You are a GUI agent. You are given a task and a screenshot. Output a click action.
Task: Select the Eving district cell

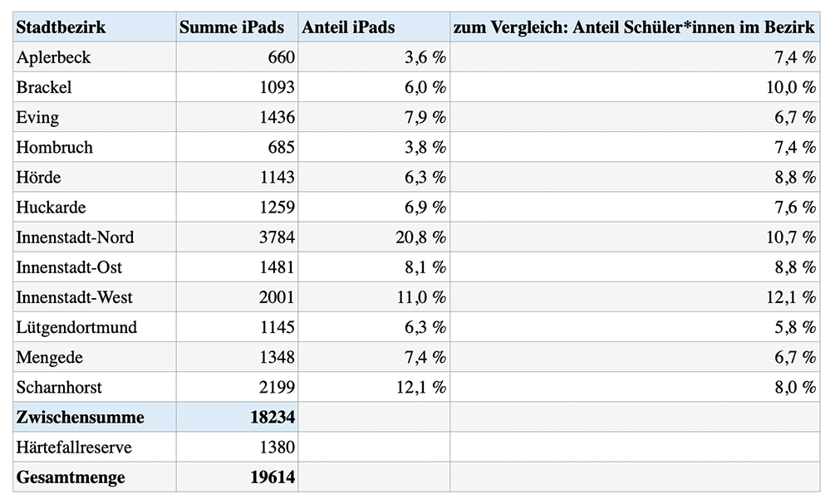(x=95, y=117)
